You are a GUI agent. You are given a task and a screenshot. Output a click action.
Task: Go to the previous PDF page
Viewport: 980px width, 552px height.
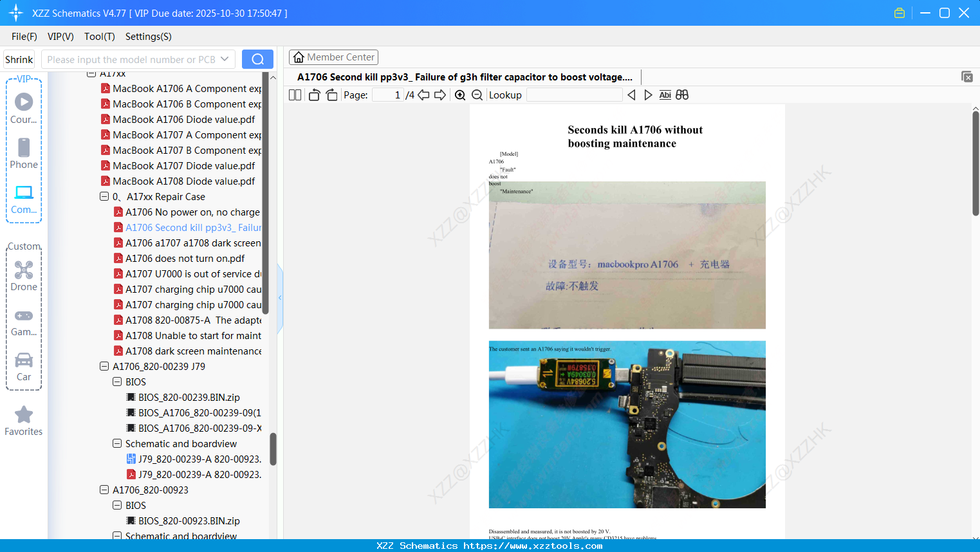click(x=423, y=95)
